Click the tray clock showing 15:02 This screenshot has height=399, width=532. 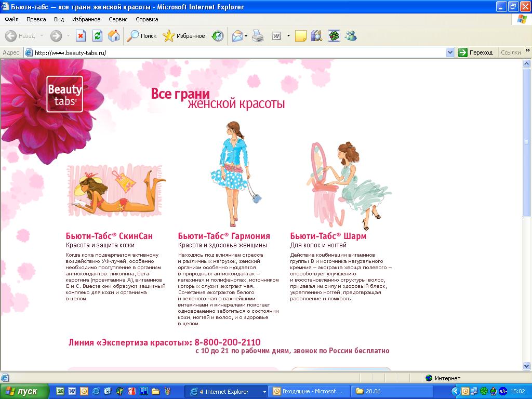[518, 392]
